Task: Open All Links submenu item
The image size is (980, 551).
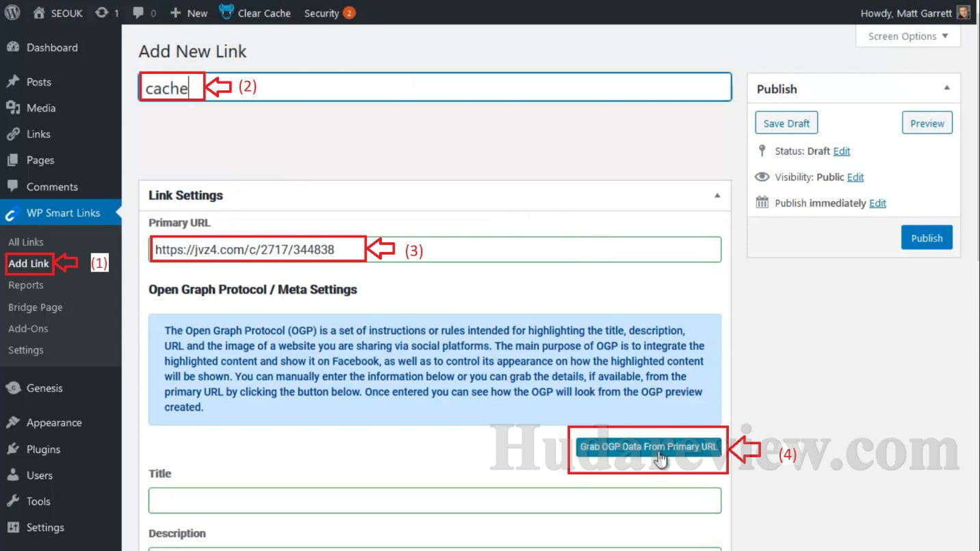Action: click(26, 242)
